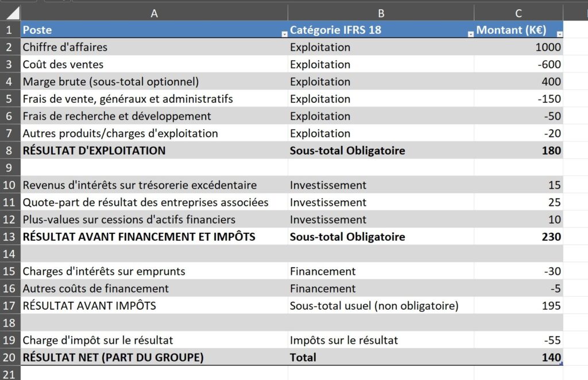The image size is (588, 380).
Task: Select the 'Total' category cell
Action: coord(381,357)
